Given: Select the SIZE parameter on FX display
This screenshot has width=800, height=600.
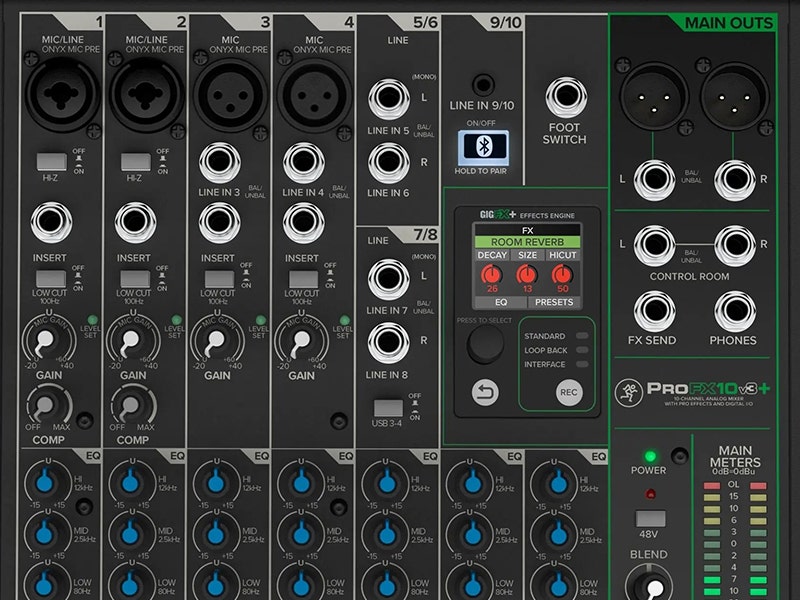Looking at the screenshot, I should 527,255.
